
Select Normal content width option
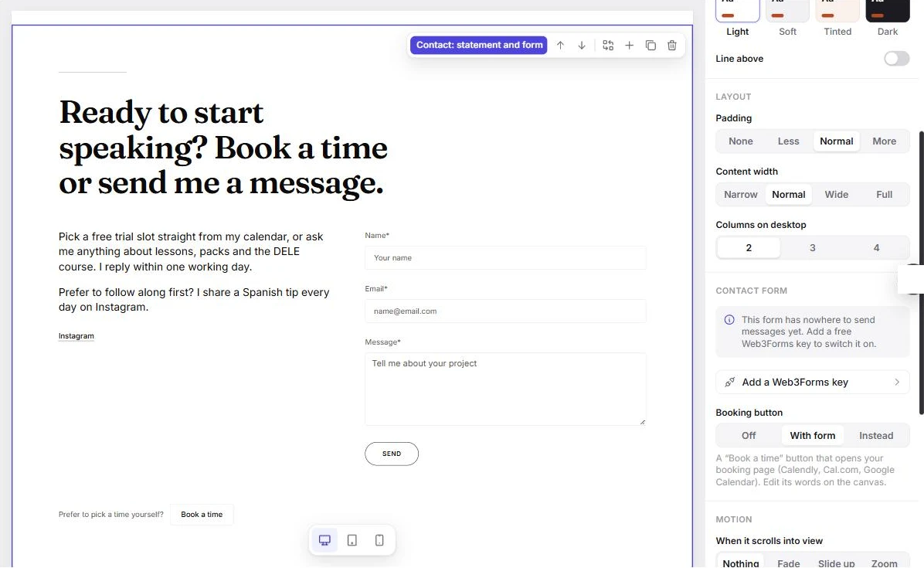788,195
